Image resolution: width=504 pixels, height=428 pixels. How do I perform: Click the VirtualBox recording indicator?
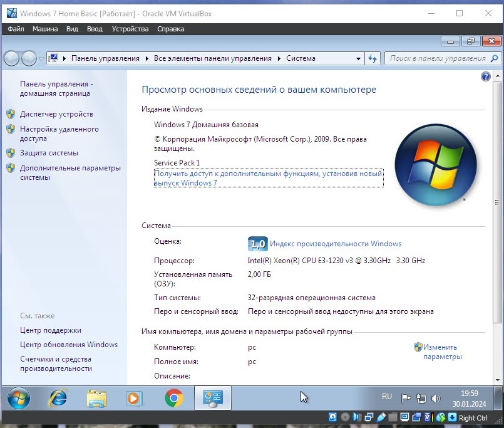tap(416, 417)
